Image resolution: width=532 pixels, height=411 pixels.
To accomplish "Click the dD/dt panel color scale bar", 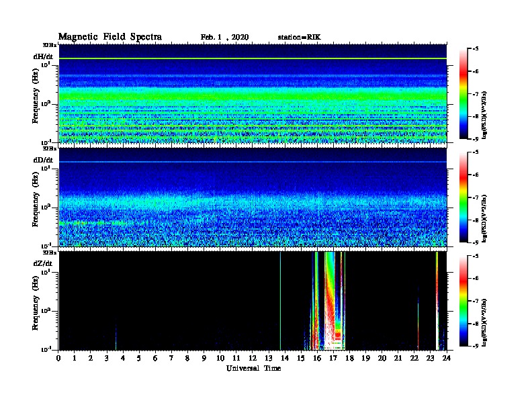I will 463,197.
